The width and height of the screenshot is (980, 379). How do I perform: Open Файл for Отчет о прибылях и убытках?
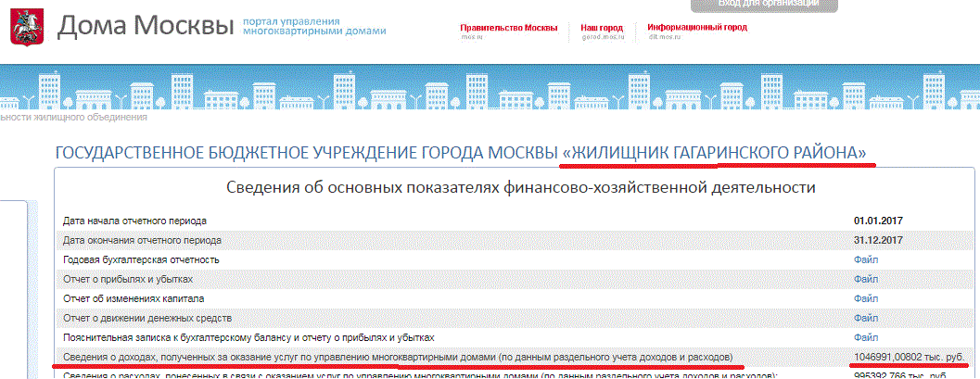point(866,279)
